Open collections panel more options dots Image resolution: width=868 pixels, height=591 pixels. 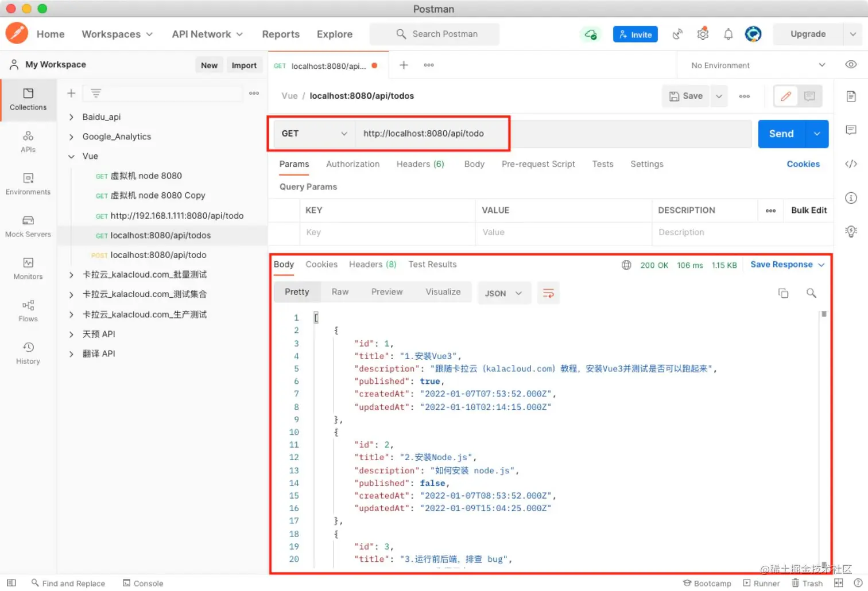pos(254,93)
